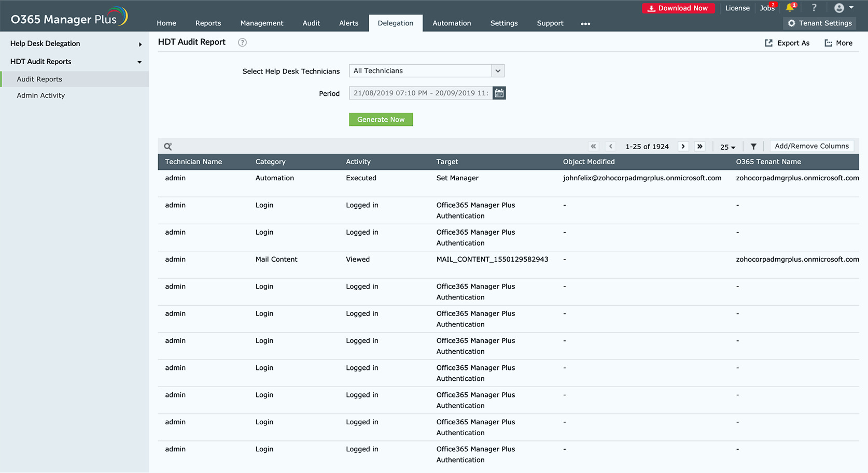868x473 pixels.
Task: Open the Audit tab
Action: (311, 23)
